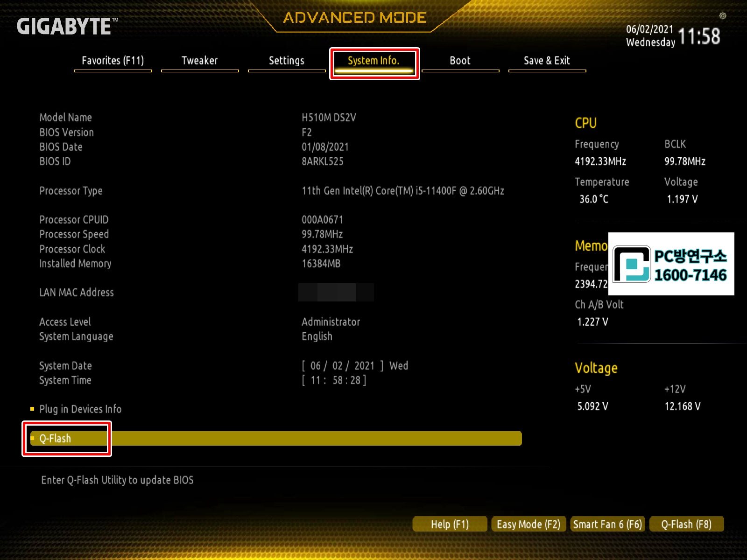Click the LAN MAC Address label
Image resolution: width=747 pixels, height=560 pixels.
(77, 293)
